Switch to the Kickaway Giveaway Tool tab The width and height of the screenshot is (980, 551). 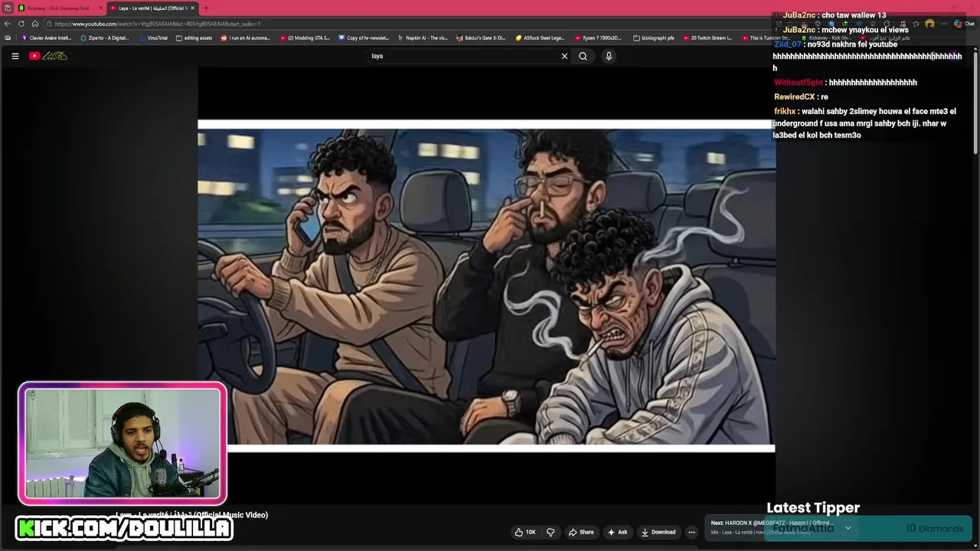tap(58, 8)
